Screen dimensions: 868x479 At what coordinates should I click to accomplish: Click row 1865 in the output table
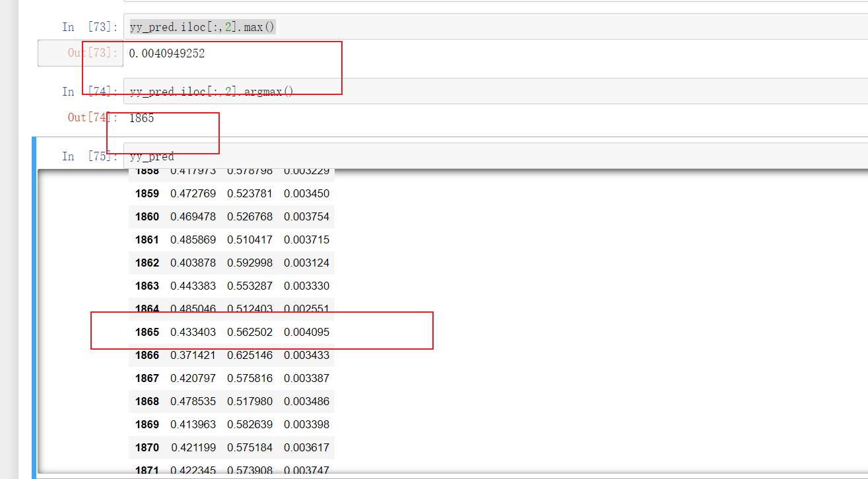tap(231, 332)
